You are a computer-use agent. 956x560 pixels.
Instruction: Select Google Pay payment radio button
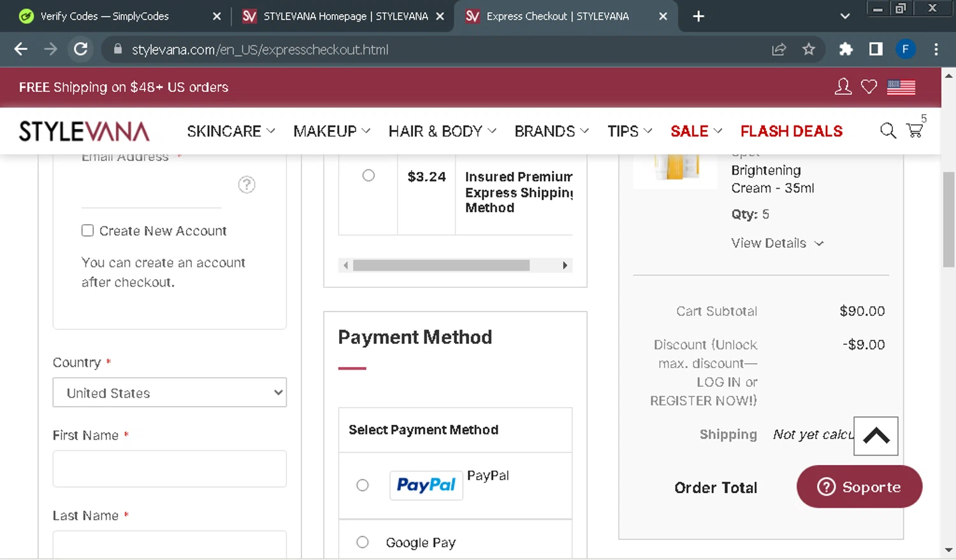(x=363, y=542)
